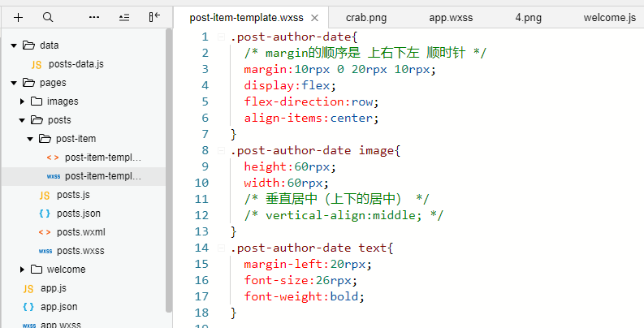Click the .post-author-date text selector line
Viewport: 644px width, 328px height.
[x=312, y=248]
